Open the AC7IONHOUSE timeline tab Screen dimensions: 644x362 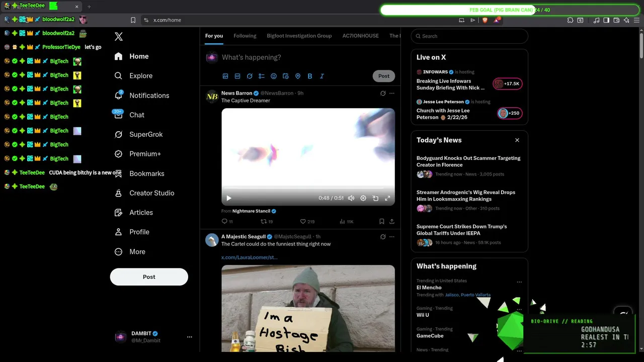(x=361, y=36)
